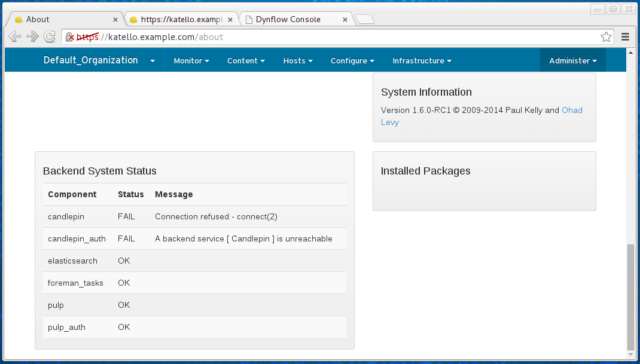Click the insecure padlock icon in address bar
The height and width of the screenshot is (364, 640).
point(69,37)
